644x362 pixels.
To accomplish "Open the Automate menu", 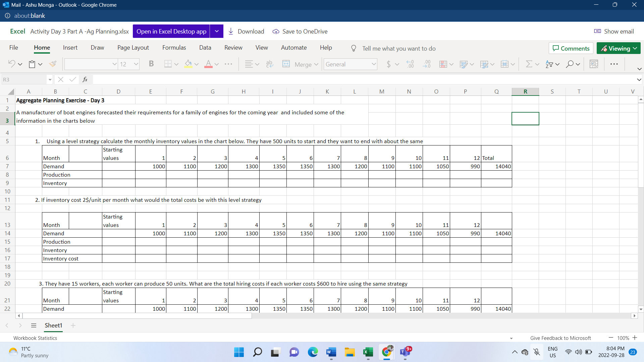I will click(293, 47).
